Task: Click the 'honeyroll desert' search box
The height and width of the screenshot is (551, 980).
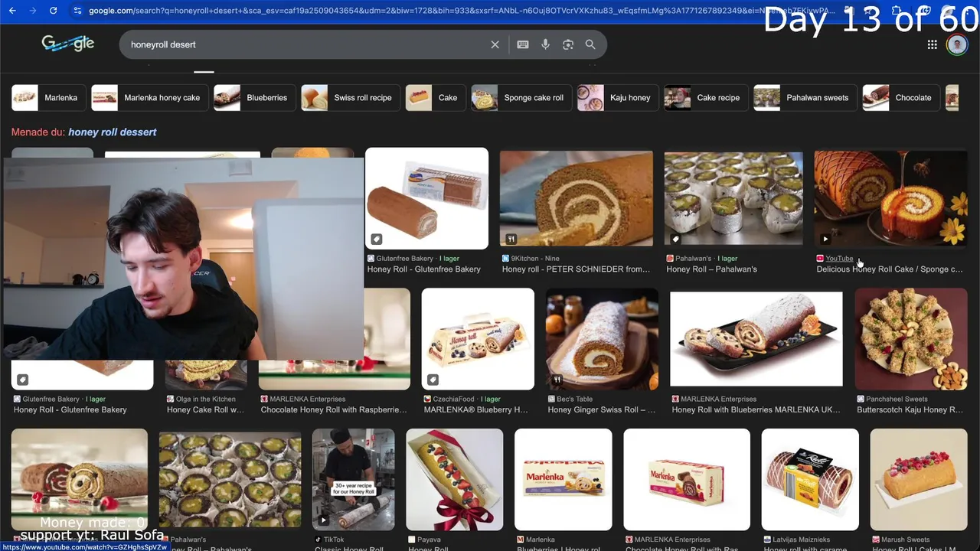Action: [x=306, y=44]
